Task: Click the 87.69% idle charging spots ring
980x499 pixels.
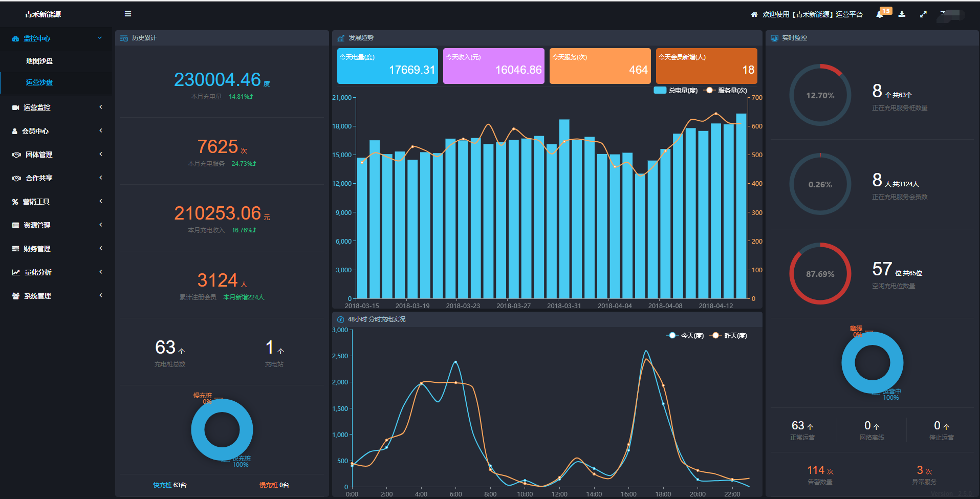Action: pyautogui.click(x=820, y=274)
